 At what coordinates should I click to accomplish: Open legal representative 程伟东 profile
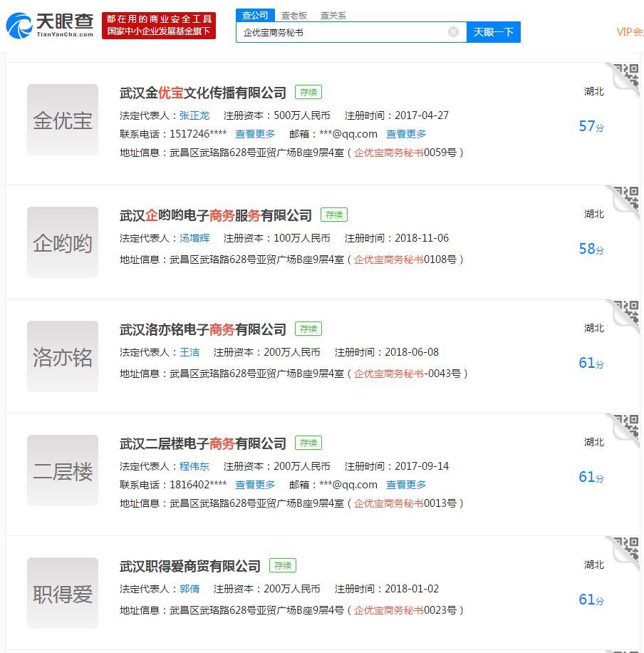194,466
